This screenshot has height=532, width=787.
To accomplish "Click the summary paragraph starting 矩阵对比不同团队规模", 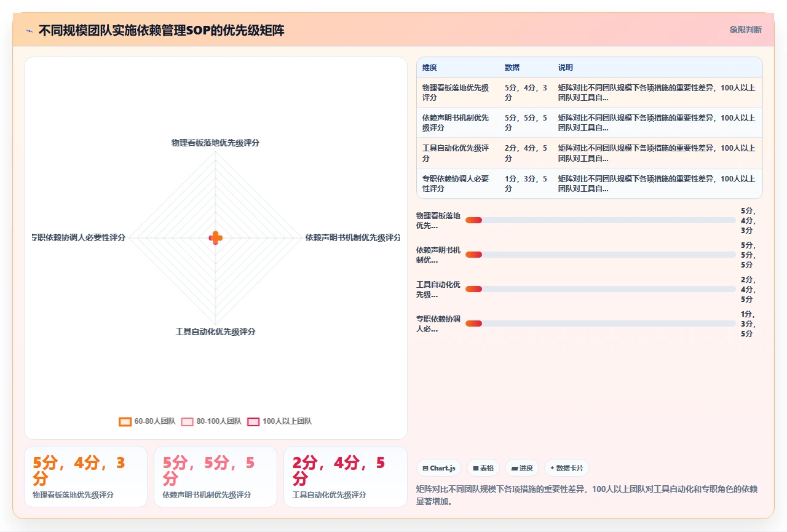I will point(587,495).
